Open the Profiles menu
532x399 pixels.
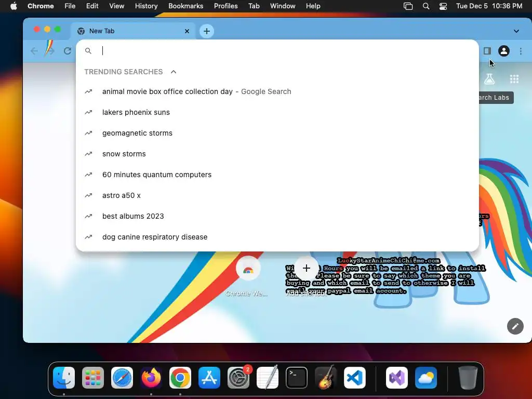[225, 6]
